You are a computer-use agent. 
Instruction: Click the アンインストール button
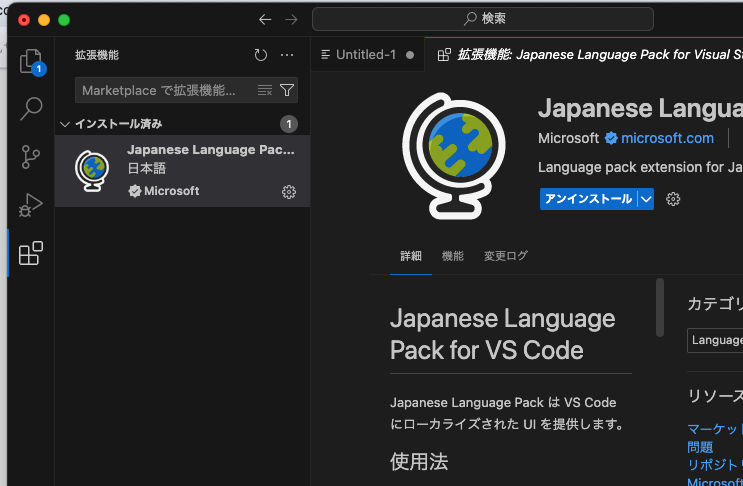tap(589, 199)
